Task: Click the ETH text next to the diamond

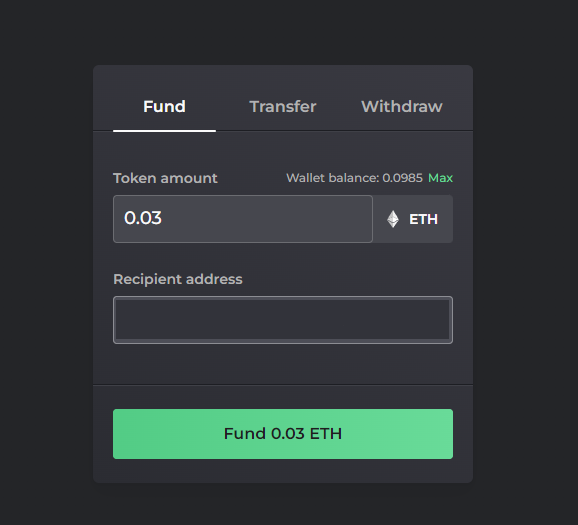Action: click(423, 219)
